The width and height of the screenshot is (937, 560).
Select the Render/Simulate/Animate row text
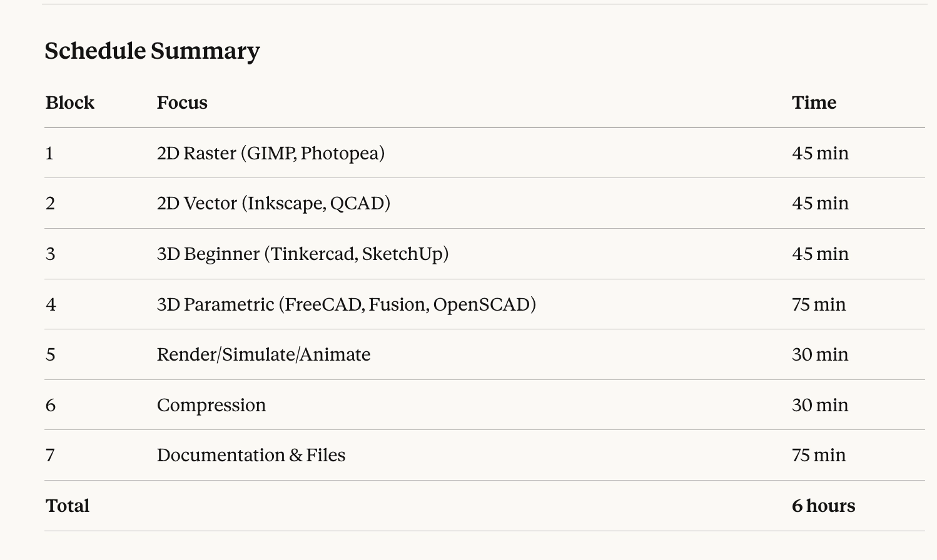coord(263,354)
